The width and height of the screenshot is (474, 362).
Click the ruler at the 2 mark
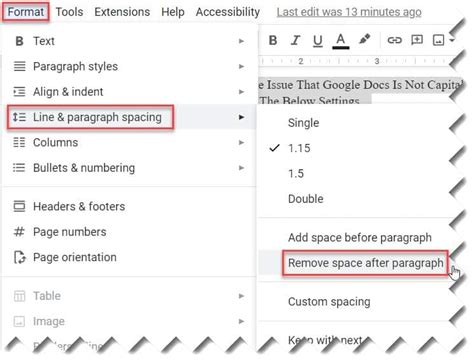tap(301, 61)
